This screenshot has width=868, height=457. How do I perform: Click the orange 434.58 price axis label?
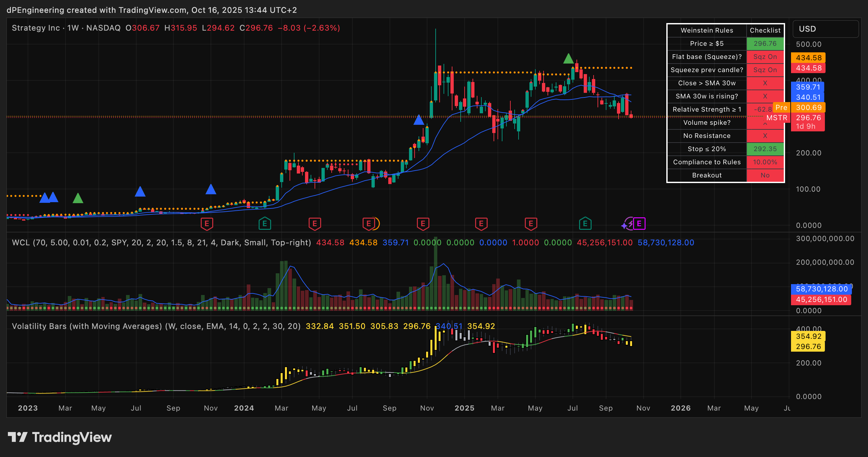[808, 58]
